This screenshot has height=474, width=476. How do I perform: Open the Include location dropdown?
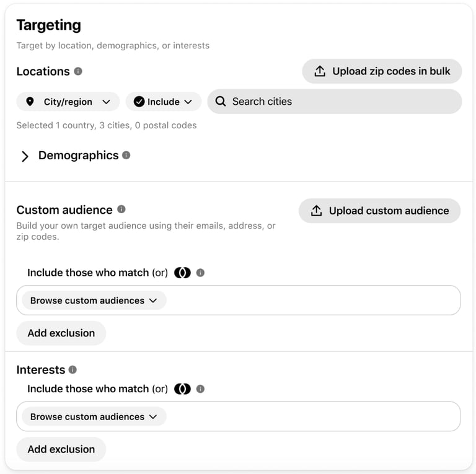pyautogui.click(x=163, y=102)
